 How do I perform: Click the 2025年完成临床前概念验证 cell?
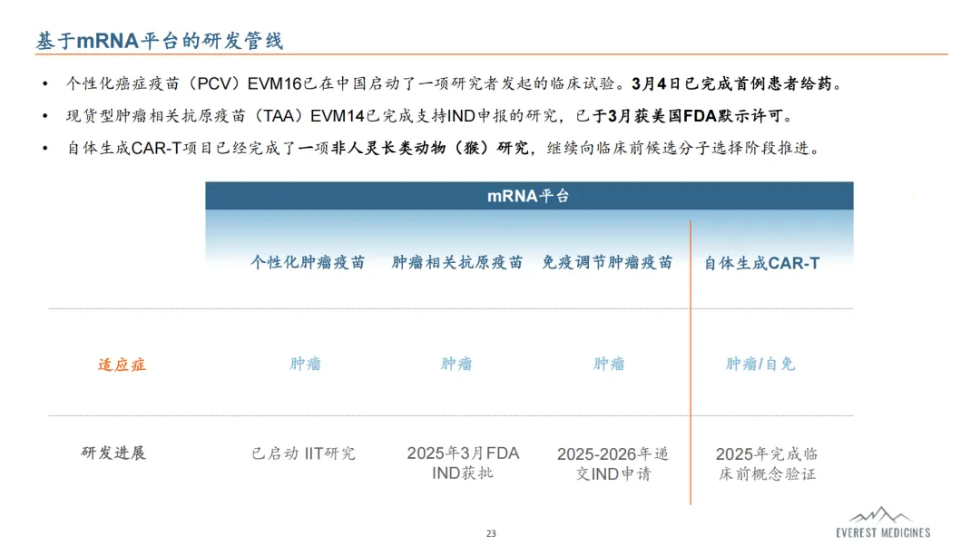(x=767, y=463)
